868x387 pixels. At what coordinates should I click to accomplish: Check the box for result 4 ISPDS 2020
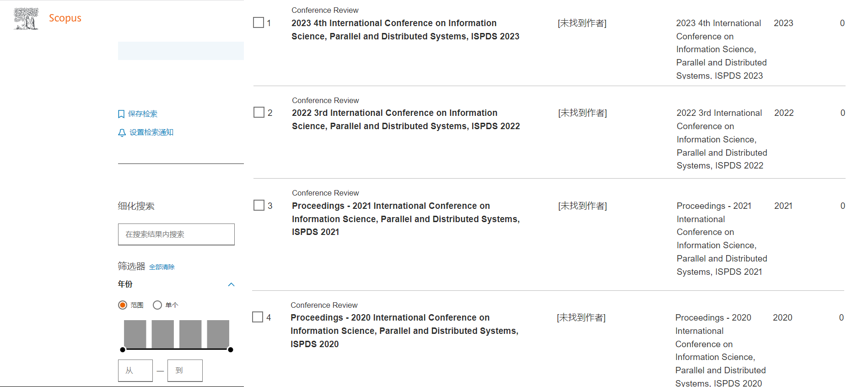pos(258,317)
